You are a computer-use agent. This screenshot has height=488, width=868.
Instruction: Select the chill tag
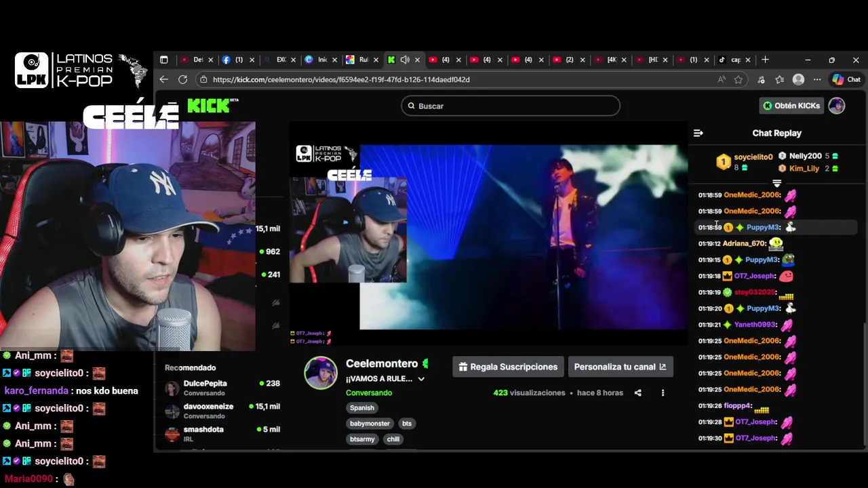point(393,439)
